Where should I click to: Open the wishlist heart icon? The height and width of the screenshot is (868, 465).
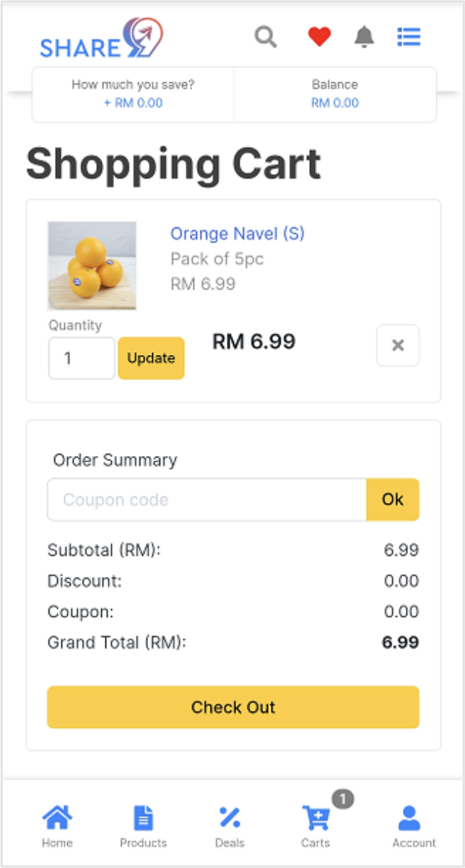point(319,36)
